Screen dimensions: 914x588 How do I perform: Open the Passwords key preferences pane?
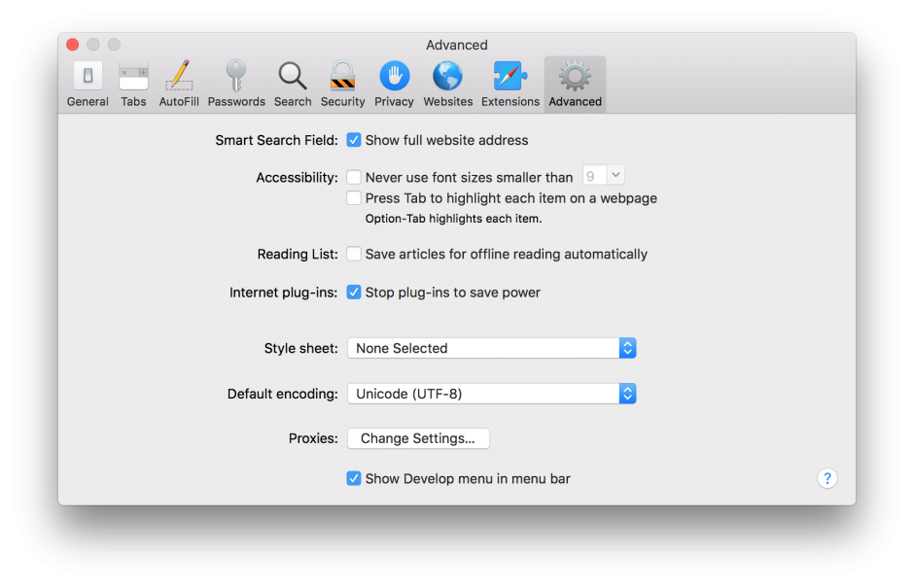(x=236, y=84)
